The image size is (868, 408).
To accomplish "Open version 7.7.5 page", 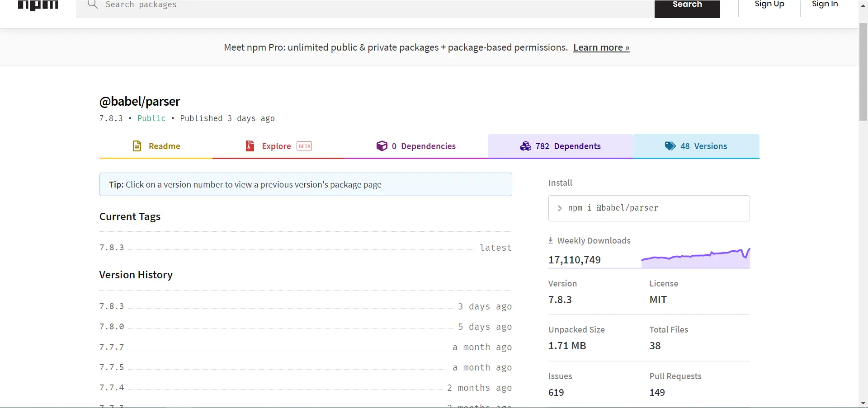I will pos(112,367).
